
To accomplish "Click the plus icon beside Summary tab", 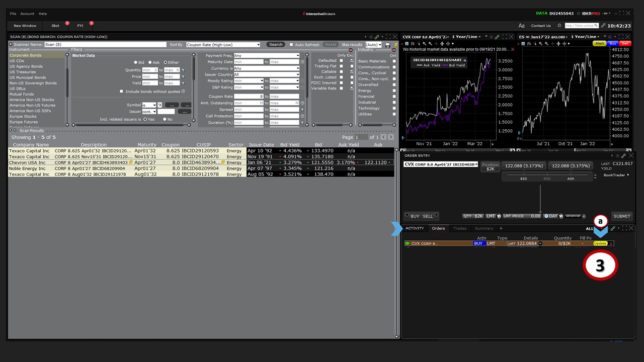I will [x=501, y=228].
